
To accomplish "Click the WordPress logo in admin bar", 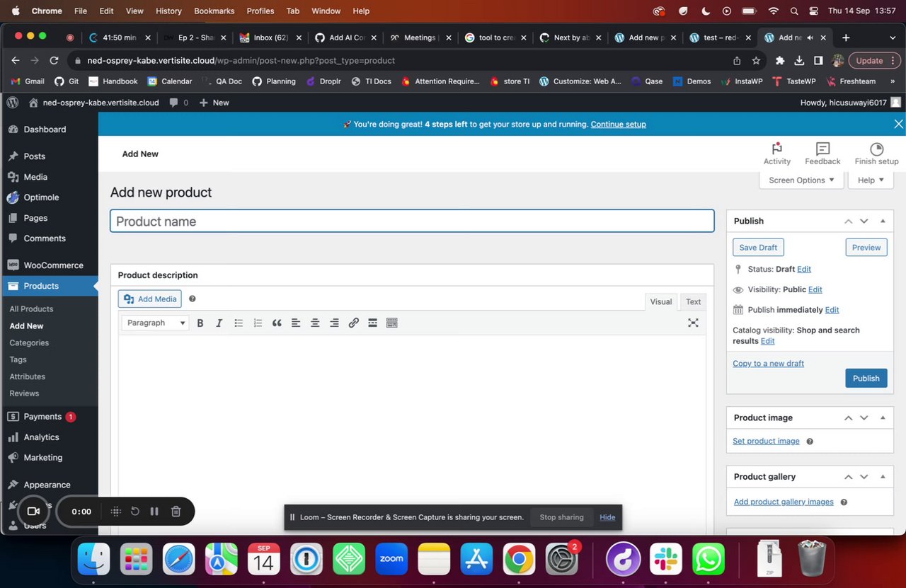I will (x=12, y=103).
